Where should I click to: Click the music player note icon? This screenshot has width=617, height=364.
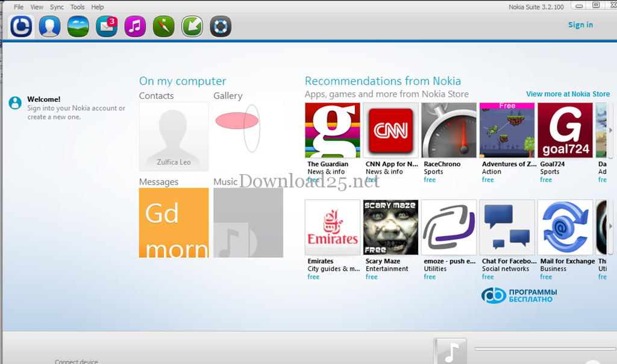point(450,351)
